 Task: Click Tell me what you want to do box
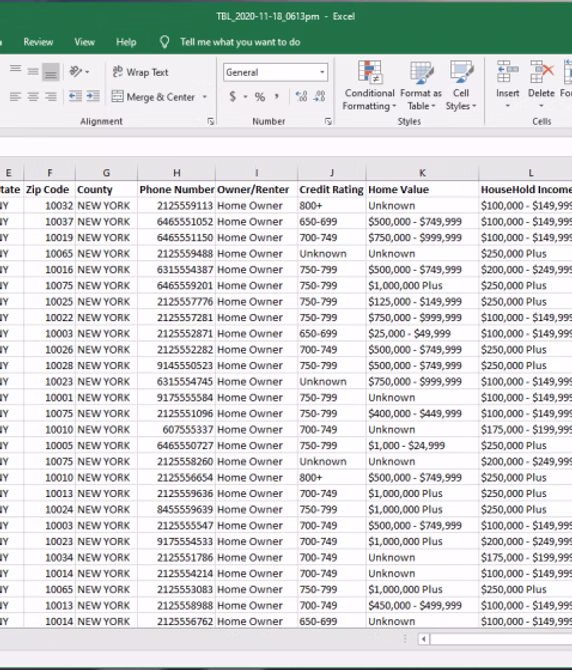[231, 42]
